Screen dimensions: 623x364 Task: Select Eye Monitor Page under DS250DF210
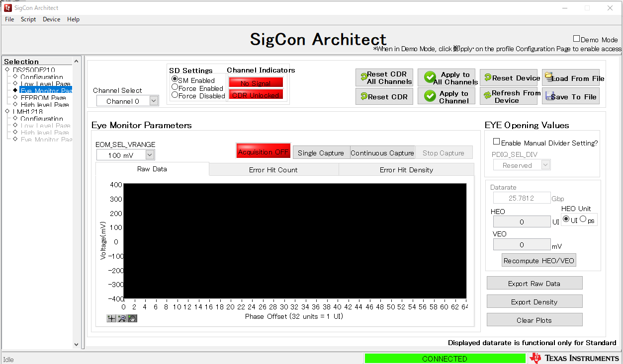pos(46,91)
